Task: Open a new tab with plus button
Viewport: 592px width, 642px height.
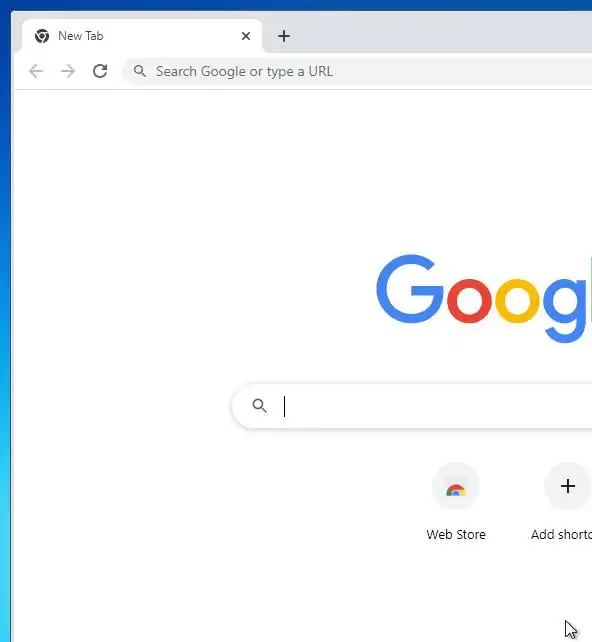Action: [284, 36]
